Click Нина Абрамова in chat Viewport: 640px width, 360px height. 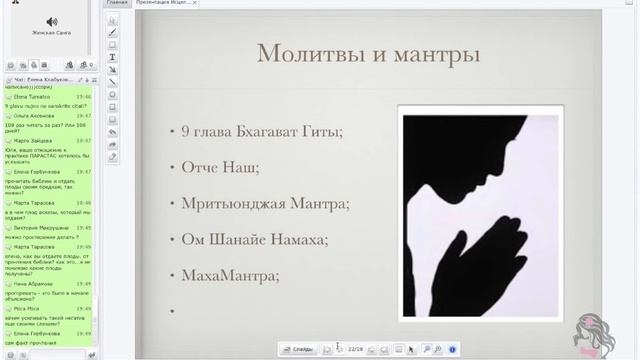[33, 284]
